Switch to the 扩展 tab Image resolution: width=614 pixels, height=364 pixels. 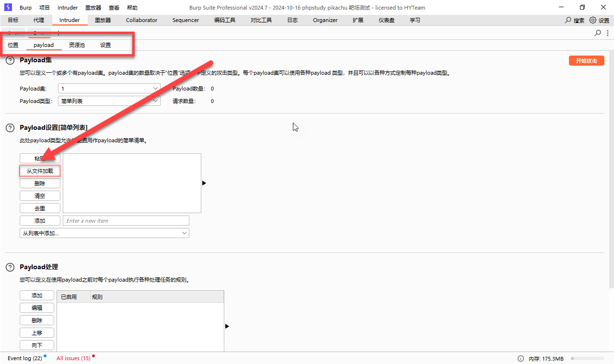[358, 20]
